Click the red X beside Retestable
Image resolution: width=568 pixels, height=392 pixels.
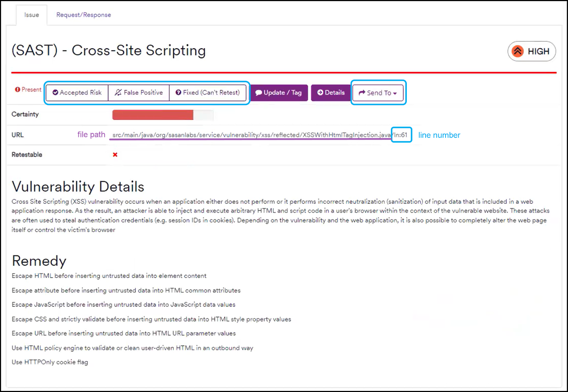click(115, 155)
